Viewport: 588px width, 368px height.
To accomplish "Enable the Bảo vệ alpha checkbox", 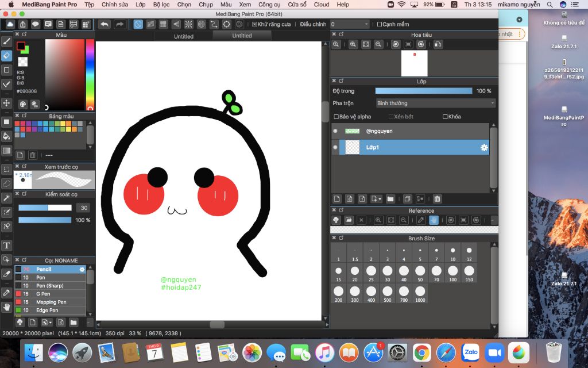I will pos(336,117).
